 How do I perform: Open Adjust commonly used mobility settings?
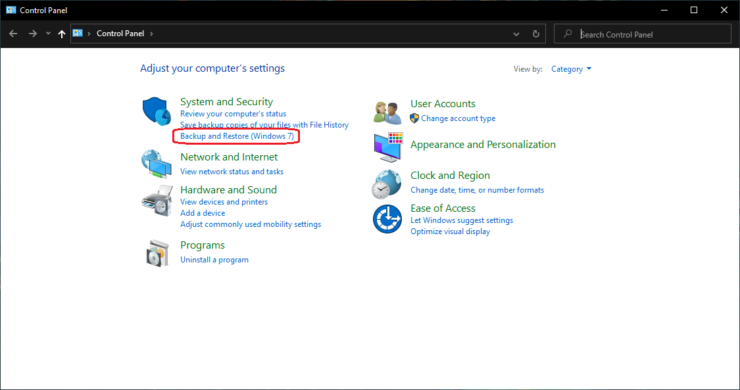click(x=251, y=224)
